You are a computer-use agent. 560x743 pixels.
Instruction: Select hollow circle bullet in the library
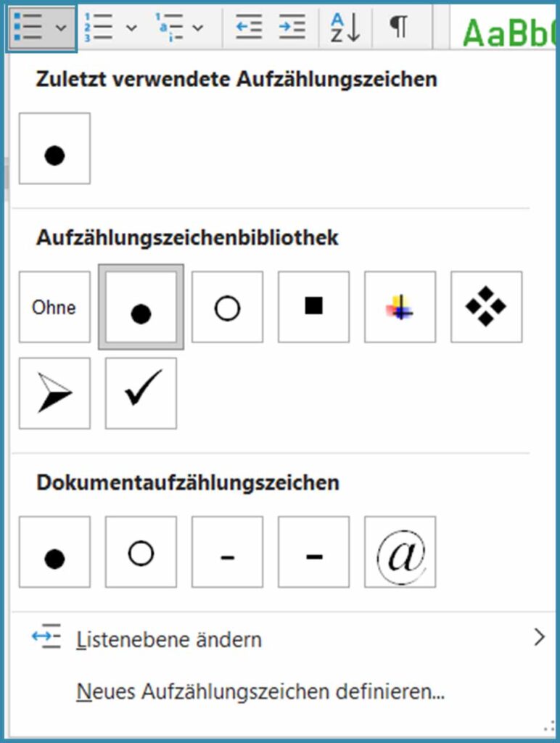(227, 307)
